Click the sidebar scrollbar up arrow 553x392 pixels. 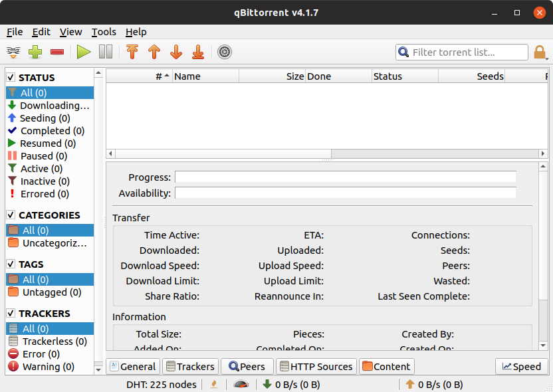click(x=98, y=73)
